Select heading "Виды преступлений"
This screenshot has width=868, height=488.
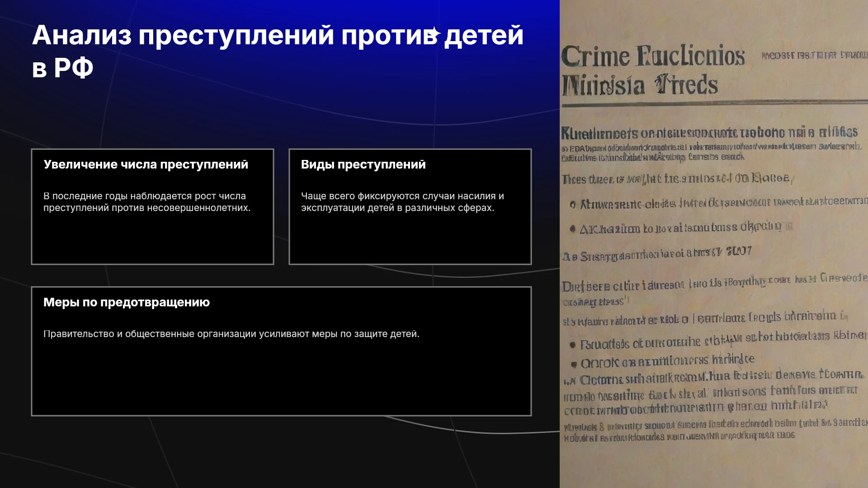pos(363,164)
